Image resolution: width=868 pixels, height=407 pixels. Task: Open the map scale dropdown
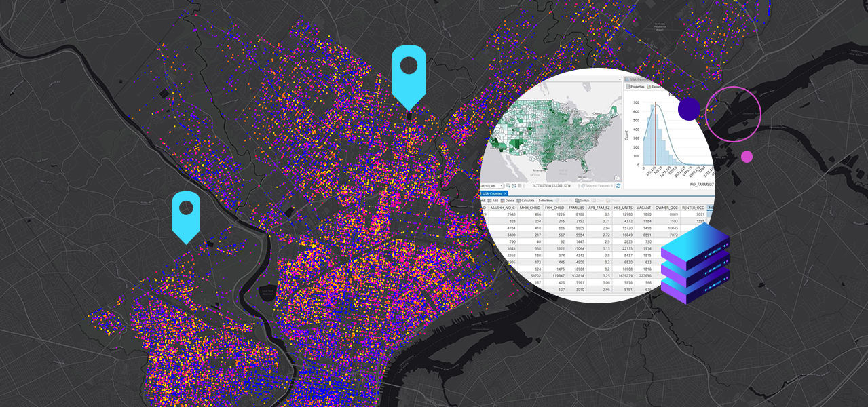click(x=502, y=185)
